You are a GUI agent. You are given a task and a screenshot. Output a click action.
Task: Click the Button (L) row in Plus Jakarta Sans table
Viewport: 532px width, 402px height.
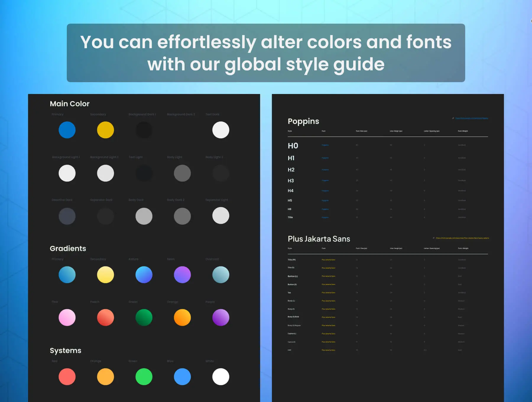click(293, 276)
